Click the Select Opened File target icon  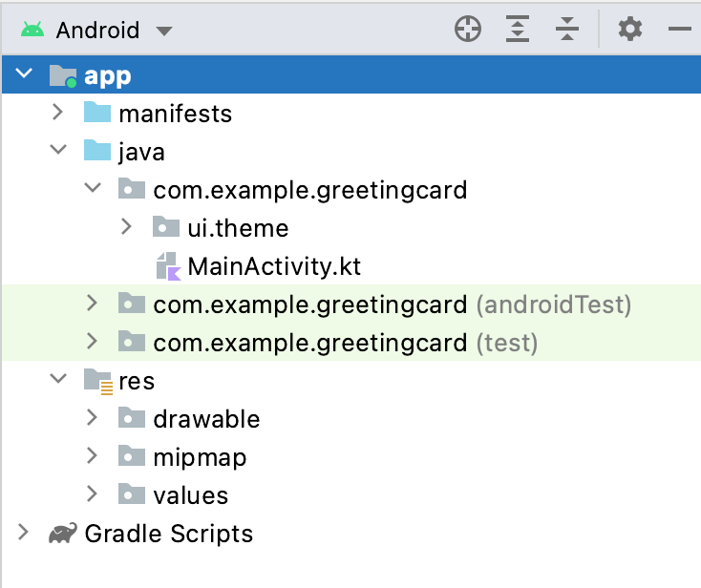[468, 30]
